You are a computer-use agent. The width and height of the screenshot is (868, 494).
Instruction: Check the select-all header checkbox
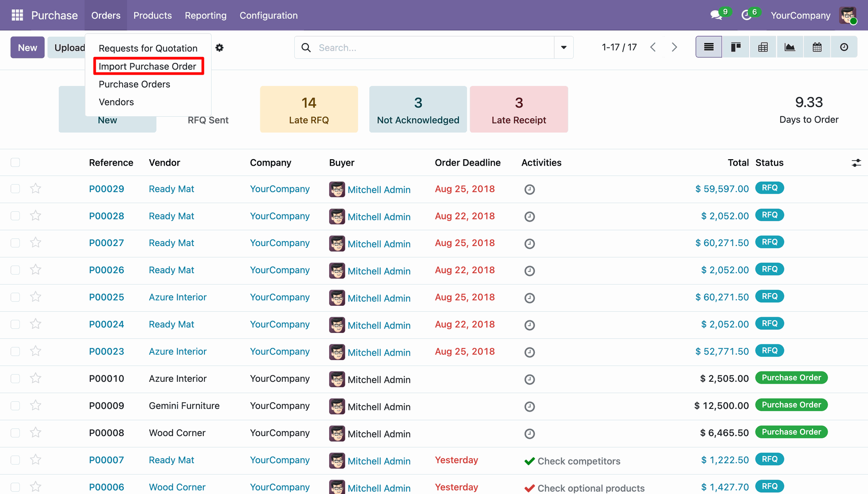pyautogui.click(x=15, y=162)
